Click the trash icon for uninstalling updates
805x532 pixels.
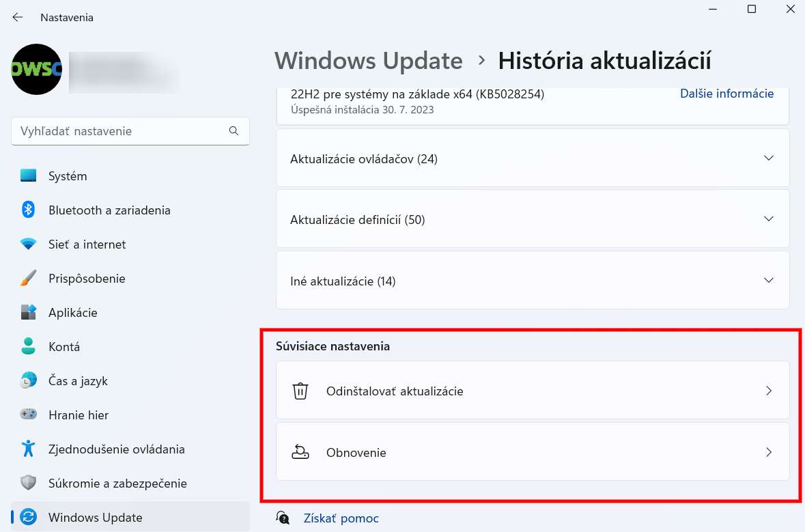pyautogui.click(x=300, y=391)
